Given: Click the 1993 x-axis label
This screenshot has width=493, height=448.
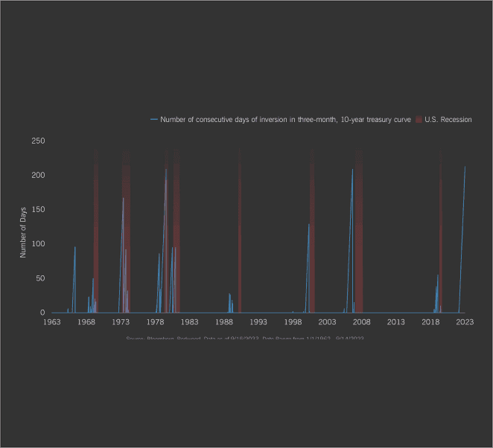Looking at the screenshot, I should click(x=258, y=322).
